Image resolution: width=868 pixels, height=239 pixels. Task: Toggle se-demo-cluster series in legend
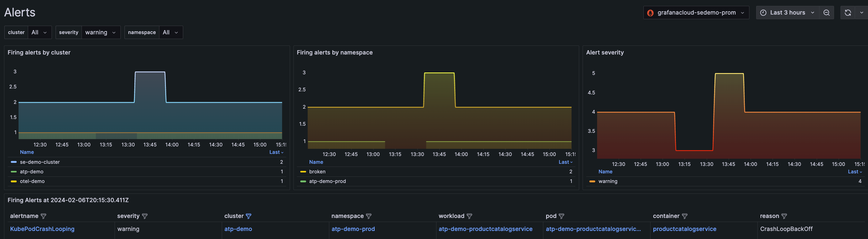pyautogui.click(x=40, y=162)
